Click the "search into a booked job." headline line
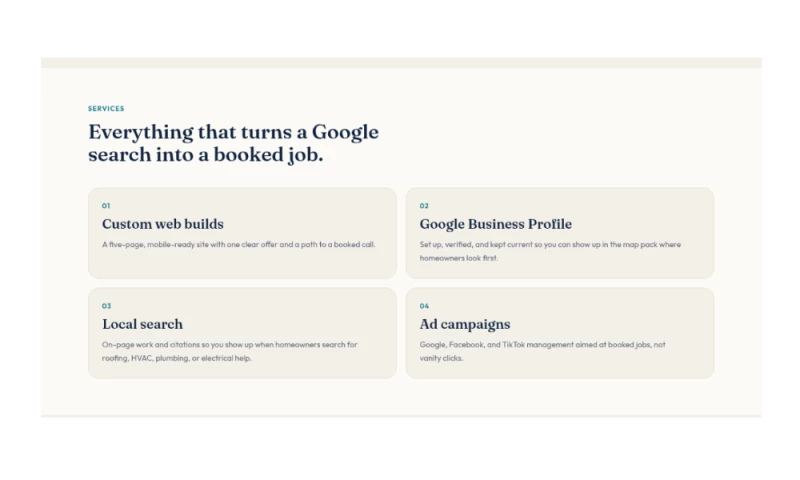The image size is (800, 480). click(206, 155)
